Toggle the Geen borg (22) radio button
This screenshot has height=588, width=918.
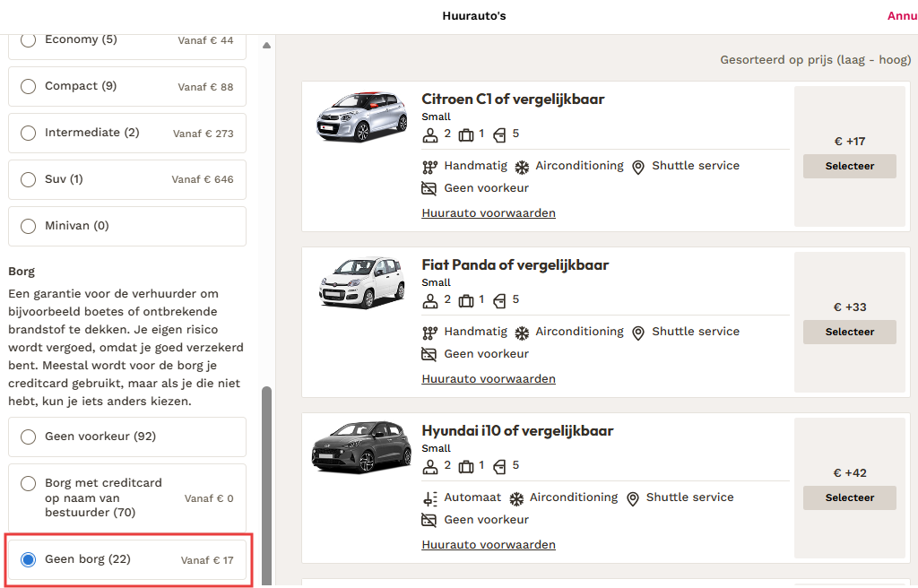tap(28, 559)
